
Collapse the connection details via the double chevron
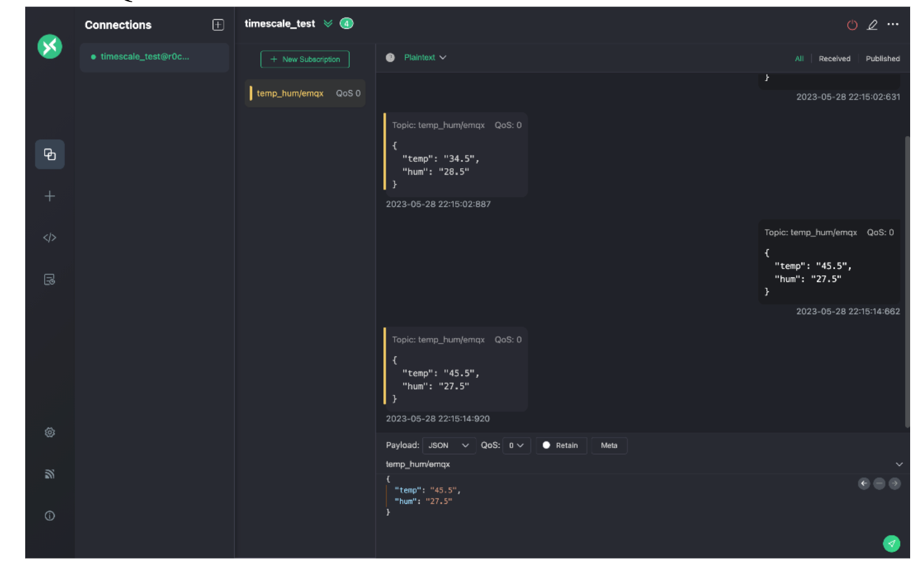[x=328, y=24]
